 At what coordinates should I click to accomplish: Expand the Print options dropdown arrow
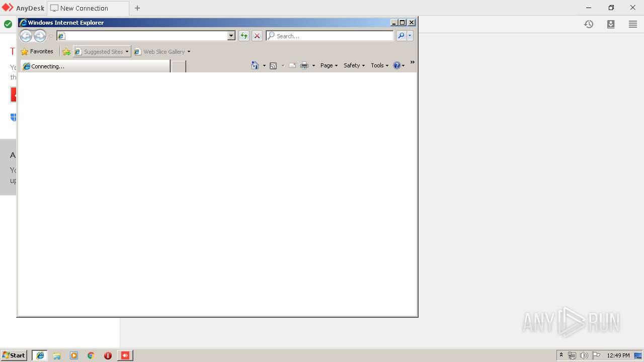313,65
